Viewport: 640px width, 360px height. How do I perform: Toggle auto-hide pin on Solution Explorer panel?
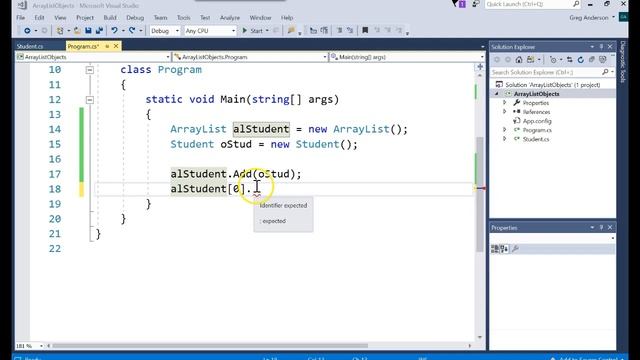601,47
